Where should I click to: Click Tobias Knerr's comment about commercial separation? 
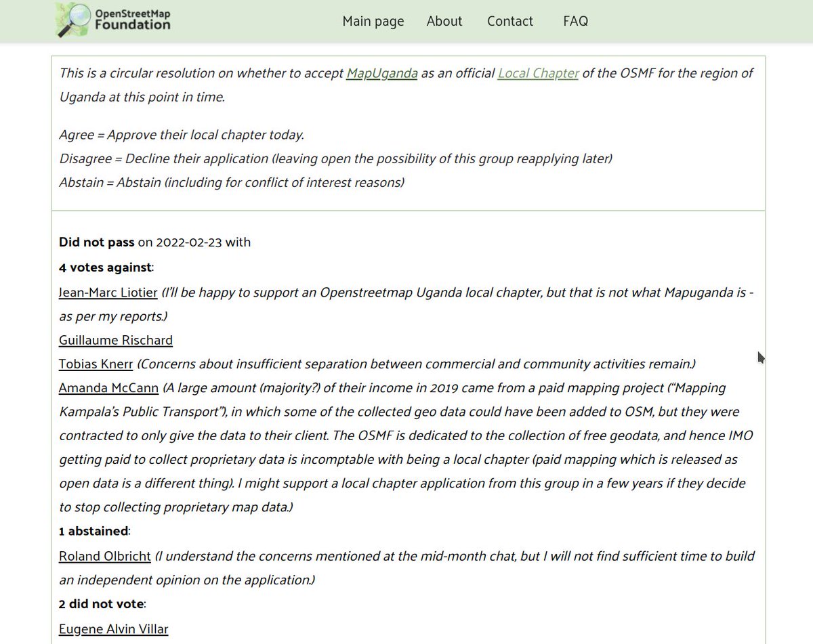coord(417,364)
